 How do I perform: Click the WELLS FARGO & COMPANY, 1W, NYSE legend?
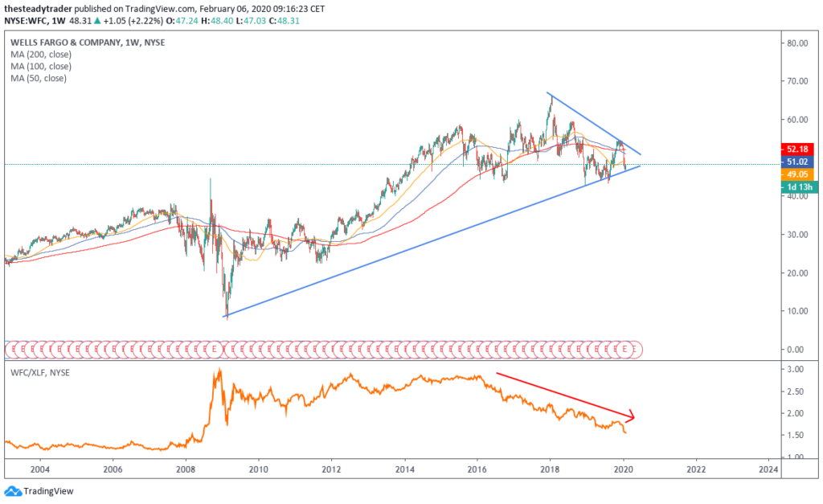[88, 43]
